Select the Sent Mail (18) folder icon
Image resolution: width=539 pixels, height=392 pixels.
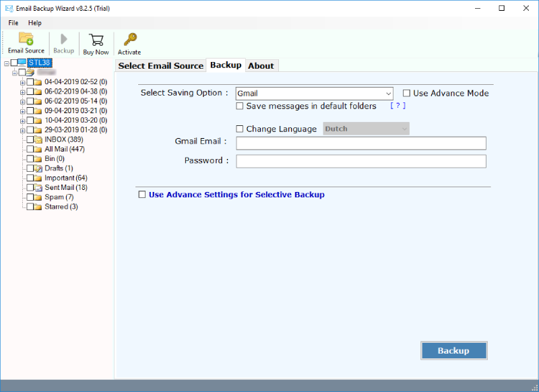point(38,187)
